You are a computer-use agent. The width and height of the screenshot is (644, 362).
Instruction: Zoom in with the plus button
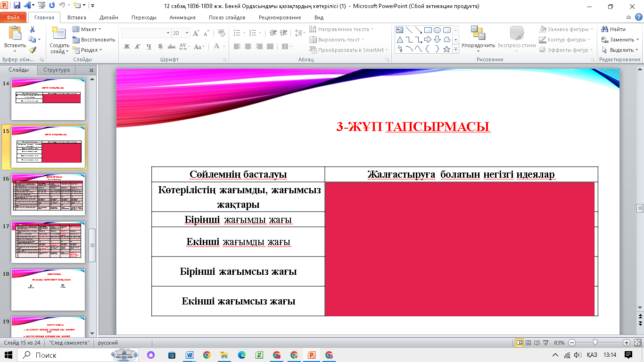pyautogui.click(x=626, y=343)
